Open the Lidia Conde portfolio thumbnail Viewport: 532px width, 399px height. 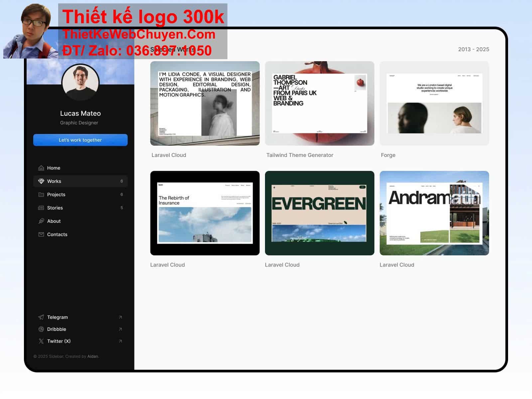pos(205,103)
